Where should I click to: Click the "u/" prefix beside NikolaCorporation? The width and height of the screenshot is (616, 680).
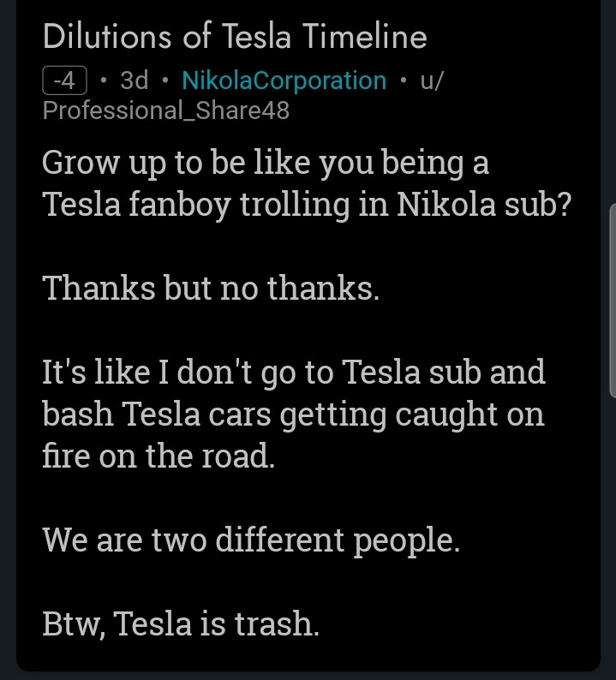(431, 81)
